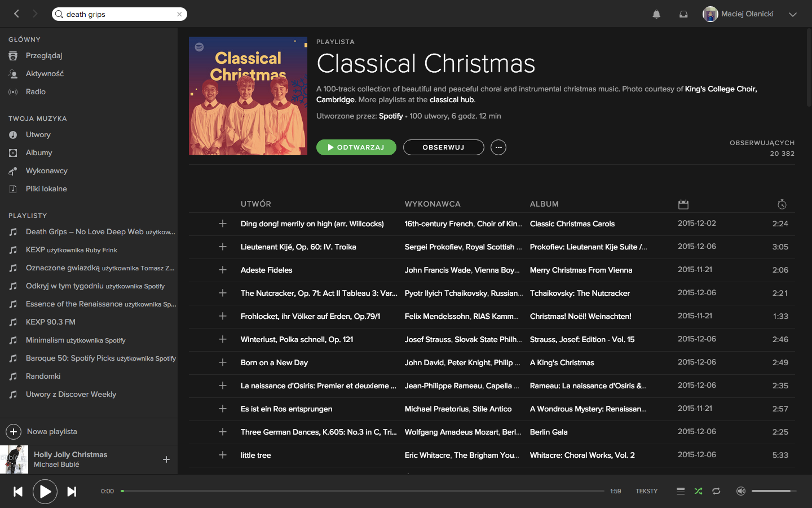812x508 pixels.
Task: Add Frohlocket, ihr Völker to library
Action: coord(223,316)
